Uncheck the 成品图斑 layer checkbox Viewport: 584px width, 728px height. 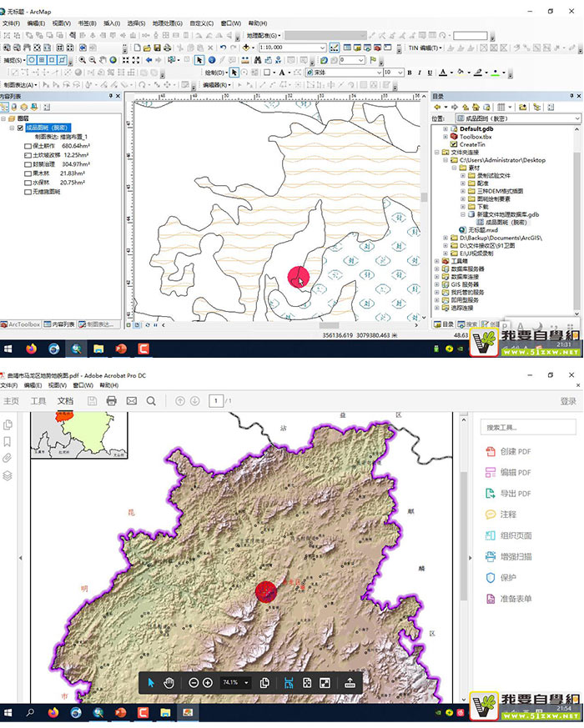21,128
